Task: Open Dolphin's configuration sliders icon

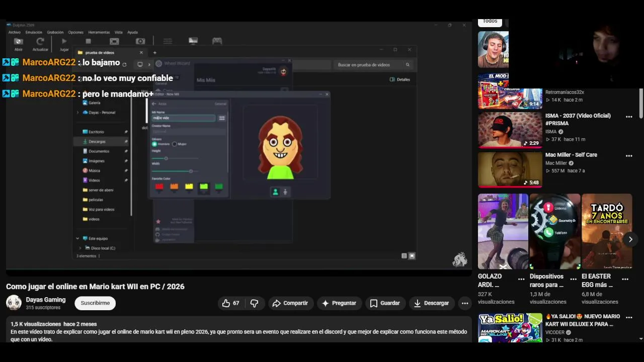Action: coord(168,41)
